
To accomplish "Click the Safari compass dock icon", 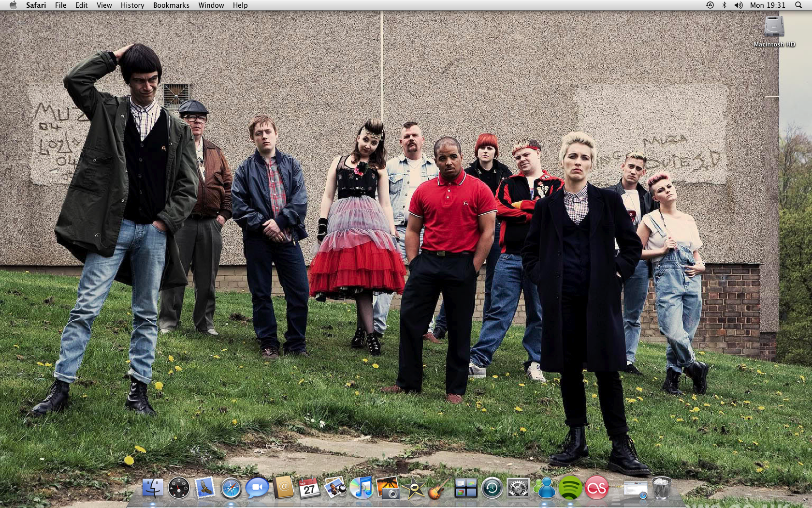I will point(231,488).
